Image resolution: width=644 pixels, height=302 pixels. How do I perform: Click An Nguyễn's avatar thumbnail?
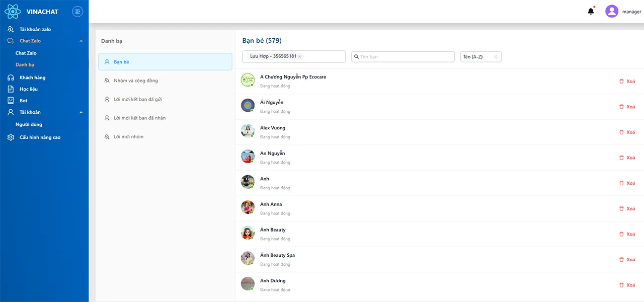(x=248, y=156)
